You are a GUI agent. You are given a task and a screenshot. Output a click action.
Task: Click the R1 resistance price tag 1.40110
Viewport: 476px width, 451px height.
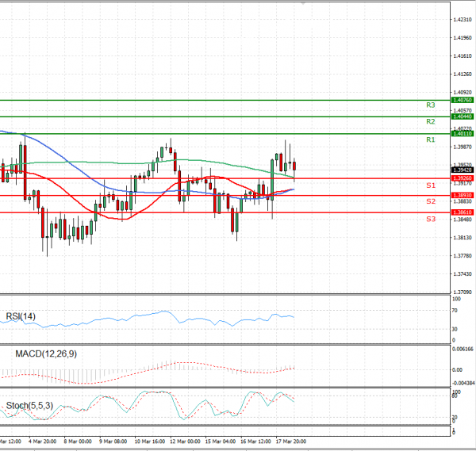click(x=463, y=134)
